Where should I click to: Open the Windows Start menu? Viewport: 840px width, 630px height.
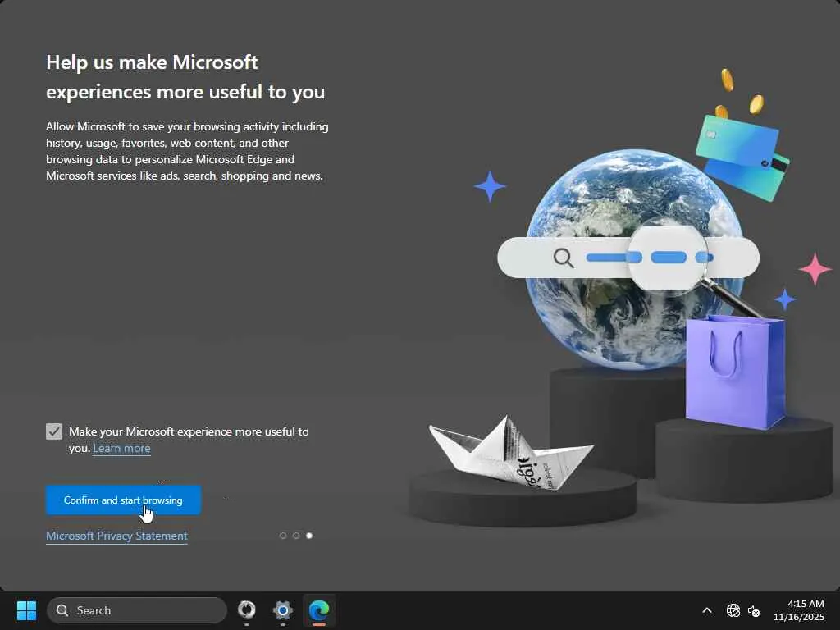click(x=26, y=610)
